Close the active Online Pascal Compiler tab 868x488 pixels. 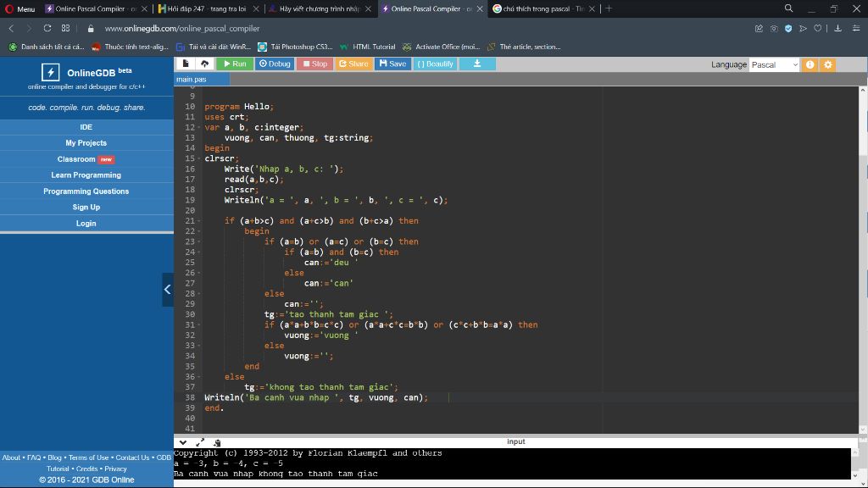pyautogui.click(x=480, y=8)
